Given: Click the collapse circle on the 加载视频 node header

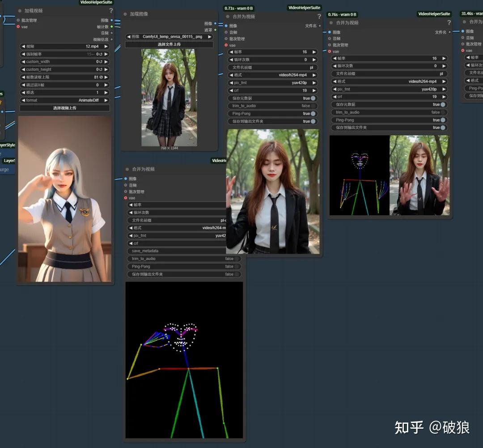Looking at the screenshot, I should (x=19, y=10).
